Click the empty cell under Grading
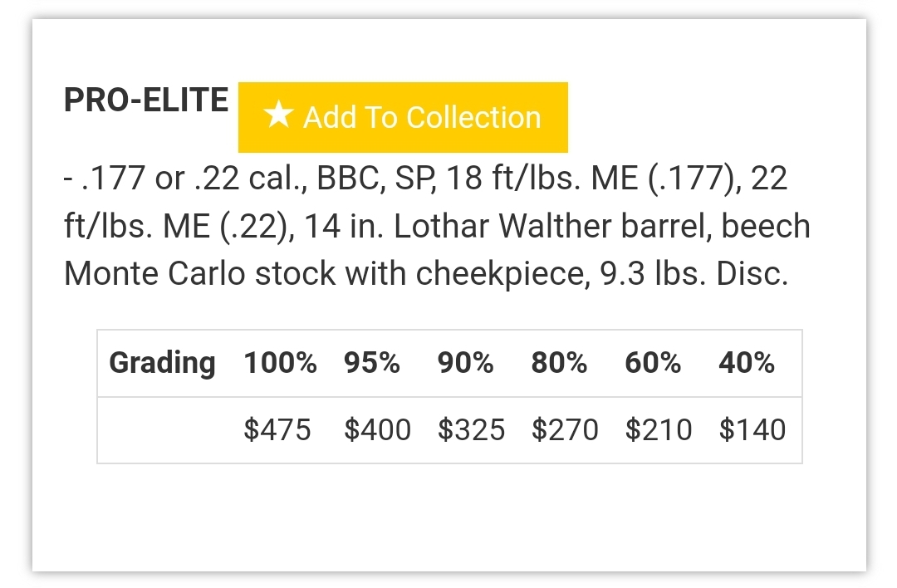 165,429
